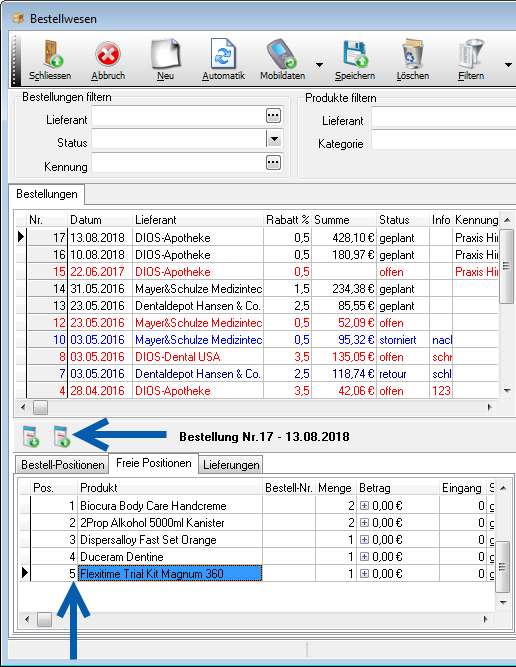
Task: Click the first add-position document icon
Action: [31, 437]
